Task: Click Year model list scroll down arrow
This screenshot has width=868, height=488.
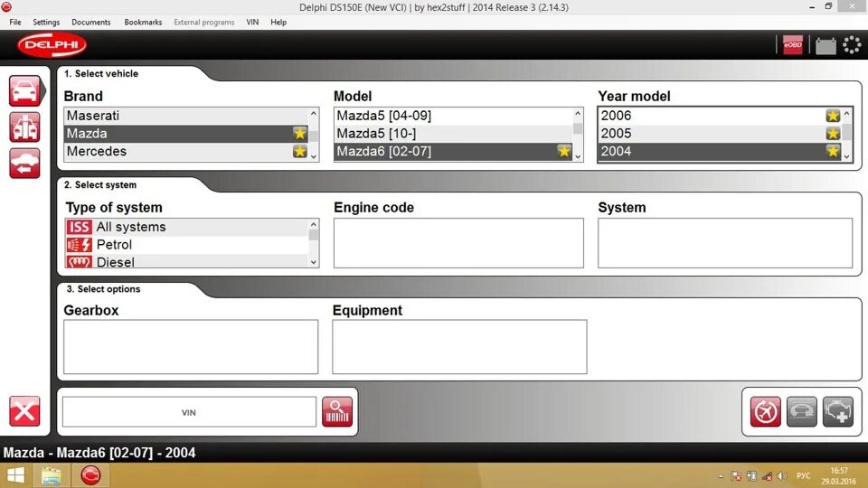Action: (846, 156)
